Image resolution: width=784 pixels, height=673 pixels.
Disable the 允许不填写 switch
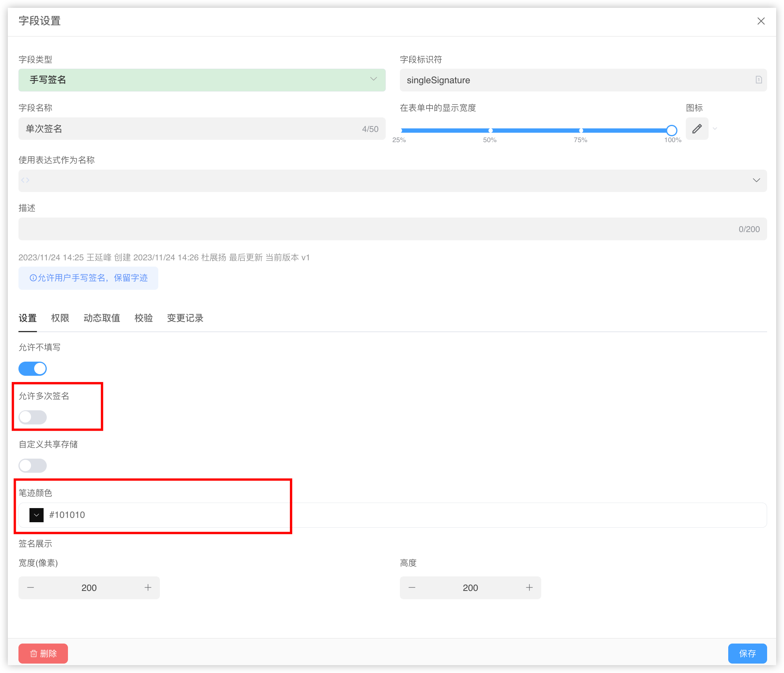click(x=33, y=369)
